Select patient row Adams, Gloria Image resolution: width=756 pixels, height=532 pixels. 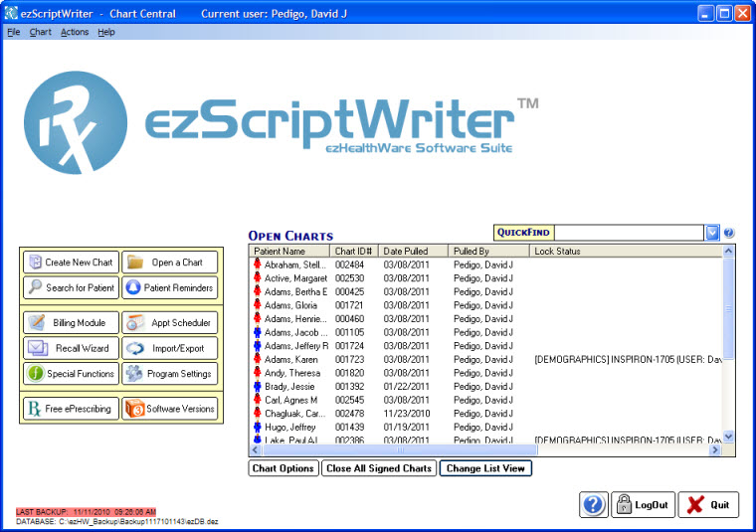[485, 305]
